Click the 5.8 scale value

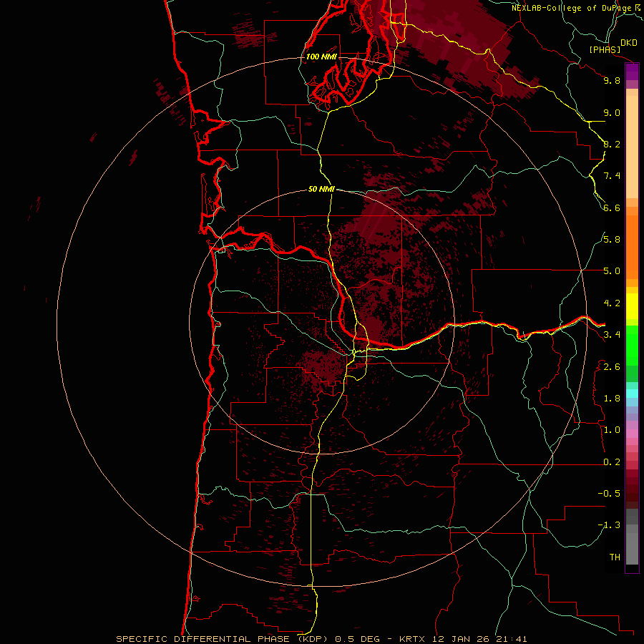pyautogui.click(x=612, y=240)
